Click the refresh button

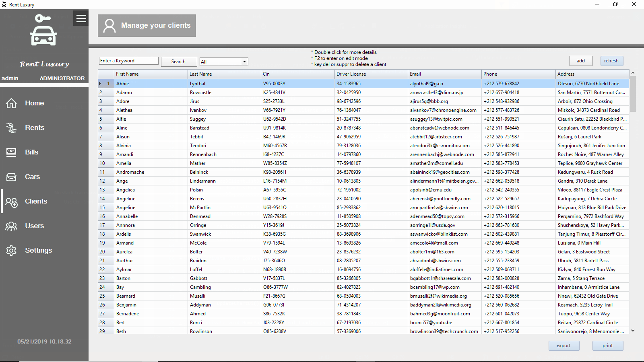611,61
